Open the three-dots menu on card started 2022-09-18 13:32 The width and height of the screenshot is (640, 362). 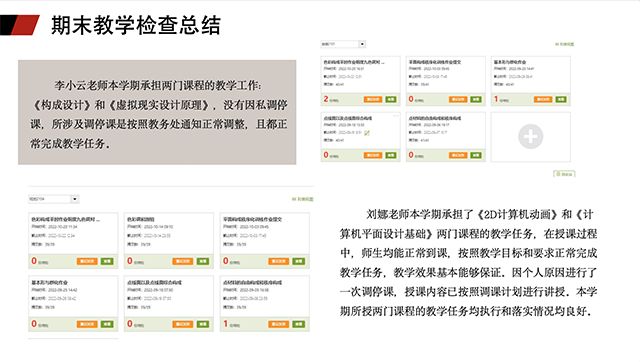point(395,115)
